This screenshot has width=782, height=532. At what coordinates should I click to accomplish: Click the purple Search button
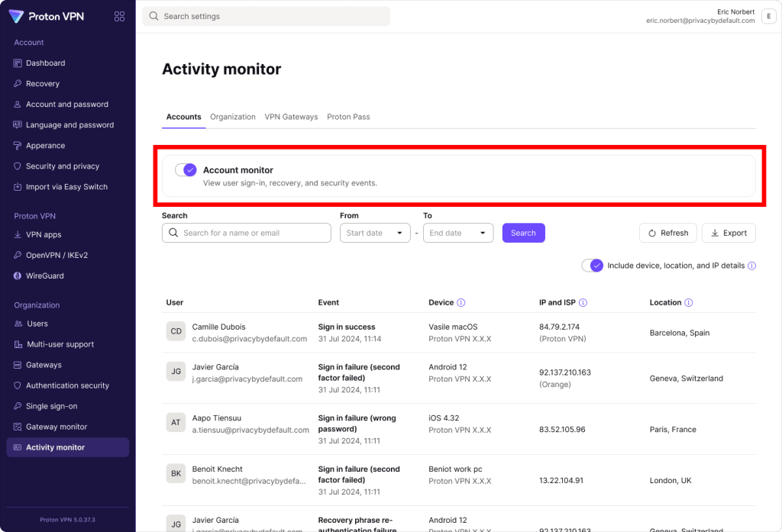(x=523, y=233)
